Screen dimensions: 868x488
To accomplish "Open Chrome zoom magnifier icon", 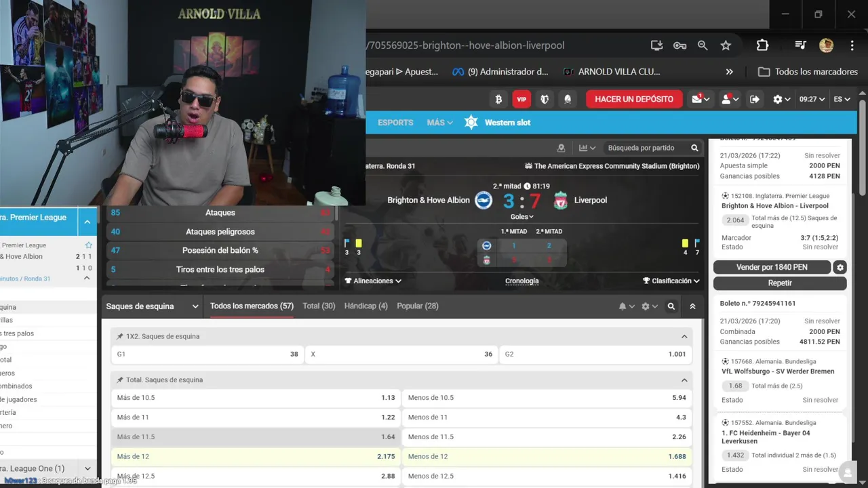I will [703, 45].
